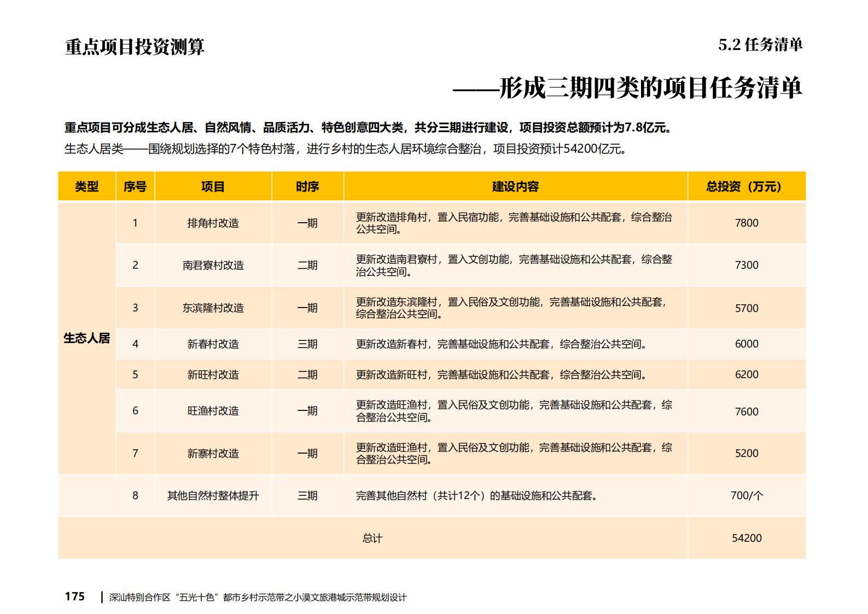
Task: Click the 类型 column header
Action: pyautogui.click(x=87, y=187)
